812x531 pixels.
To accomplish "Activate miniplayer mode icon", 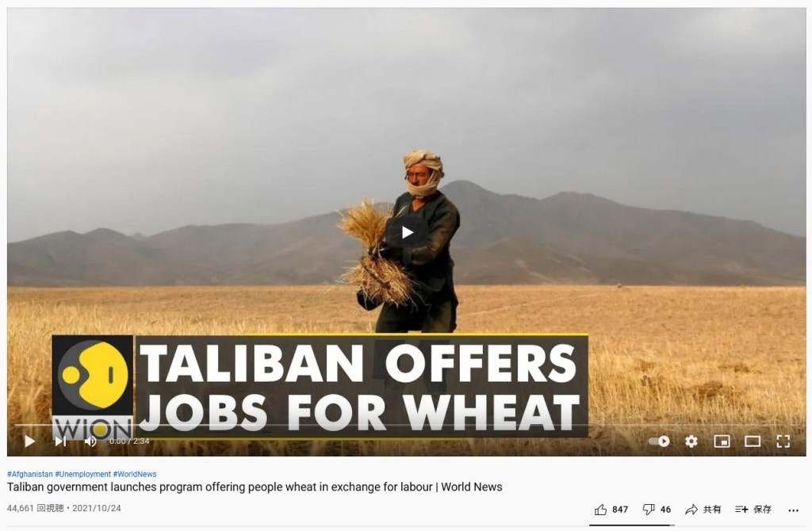I will point(722,441).
